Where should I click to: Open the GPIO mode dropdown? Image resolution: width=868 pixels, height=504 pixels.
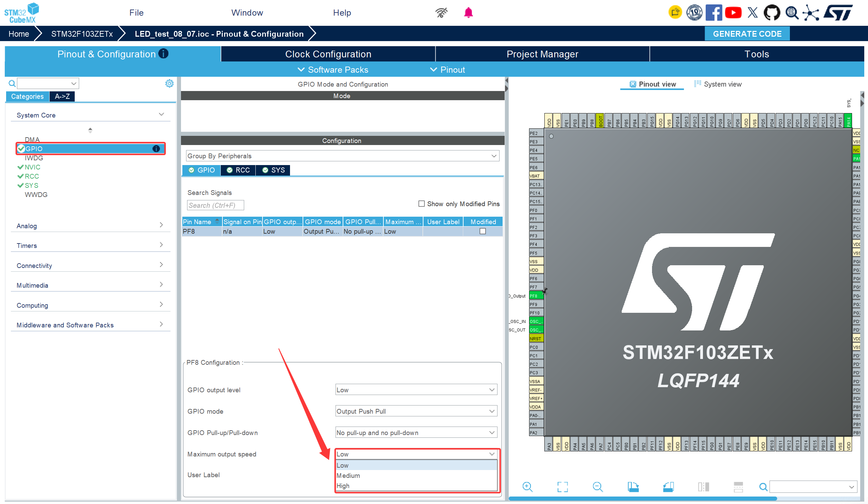(416, 411)
